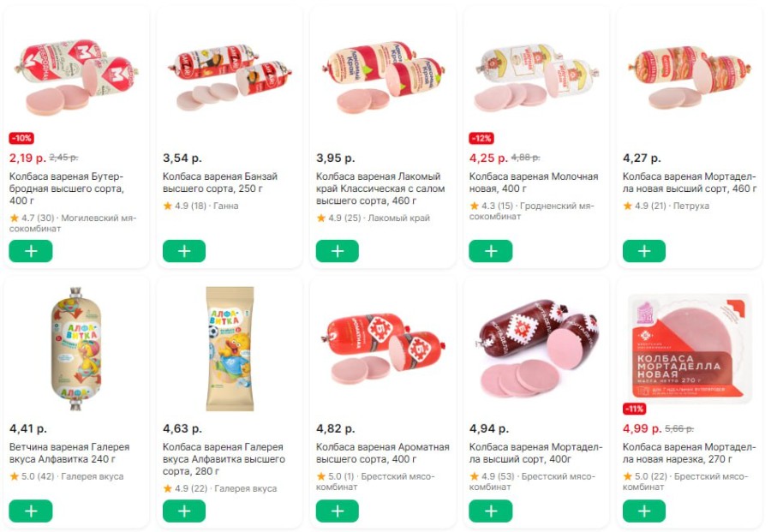Add Бутербродная sausage to cart
771x532 pixels.
pos(31,251)
